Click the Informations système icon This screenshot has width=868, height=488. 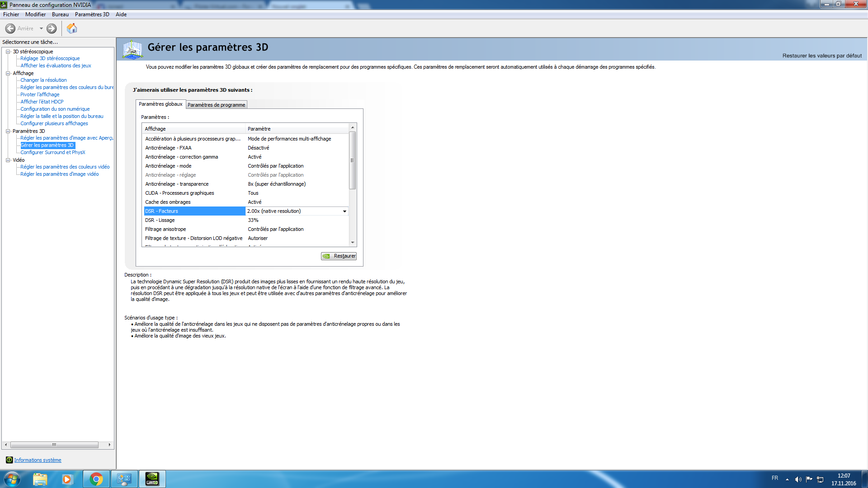tap(9, 460)
